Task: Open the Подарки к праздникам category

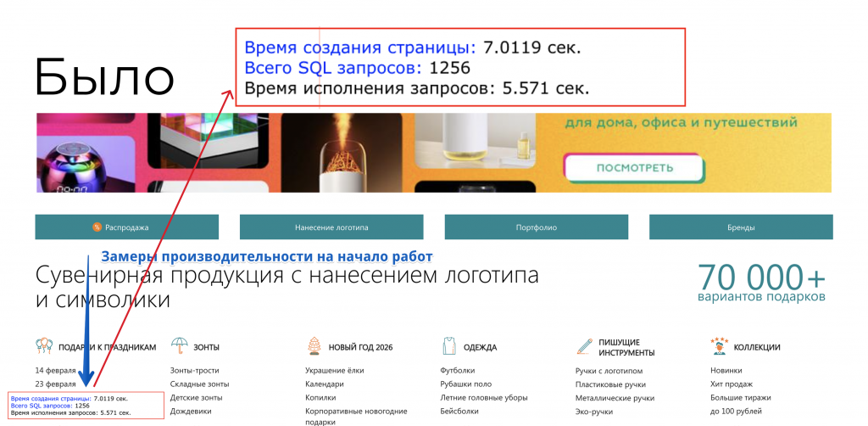Action: coord(108,347)
